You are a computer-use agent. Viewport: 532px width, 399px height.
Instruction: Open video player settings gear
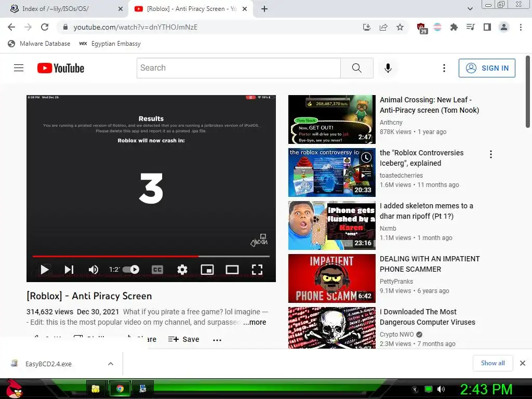click(x=182, y=270)
